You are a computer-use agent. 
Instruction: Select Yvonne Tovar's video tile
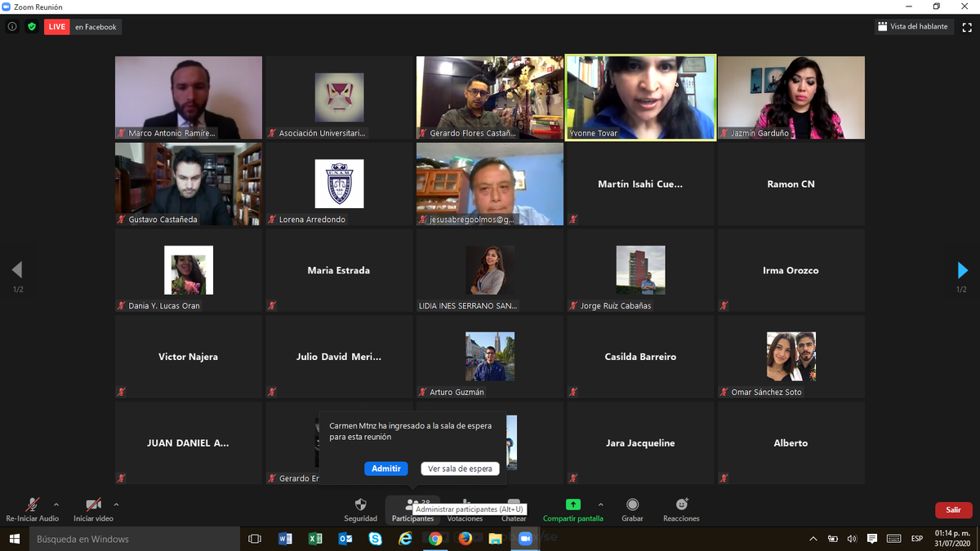click(640, 98)
